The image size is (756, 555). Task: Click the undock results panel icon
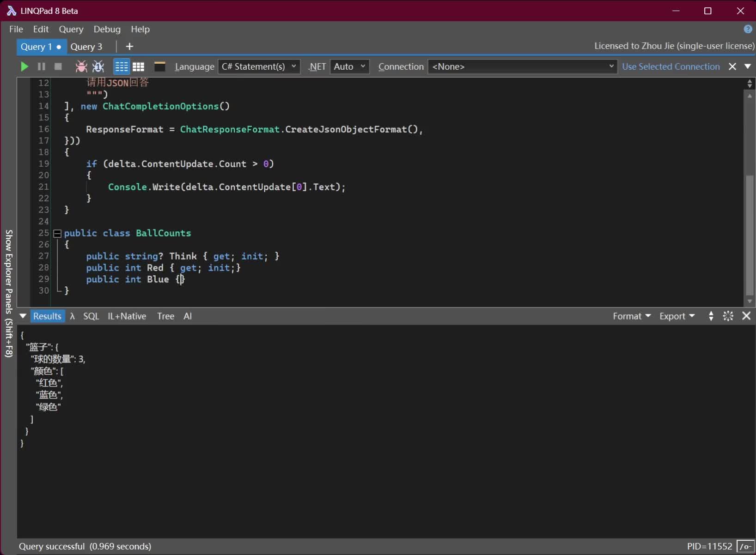pyautogui.click(x=728, y=316)
